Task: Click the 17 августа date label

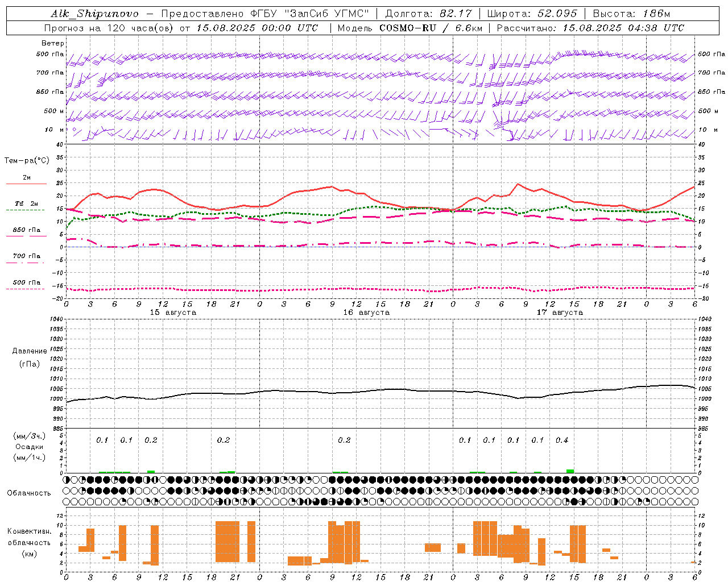Action: (560, 313)
